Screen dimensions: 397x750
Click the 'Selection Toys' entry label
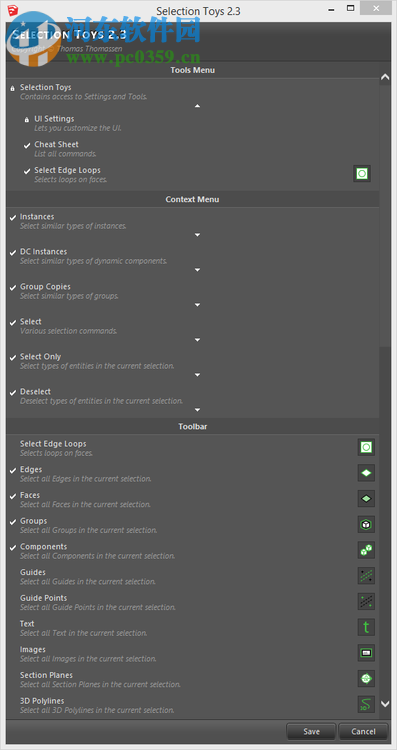tap(45, 87)
